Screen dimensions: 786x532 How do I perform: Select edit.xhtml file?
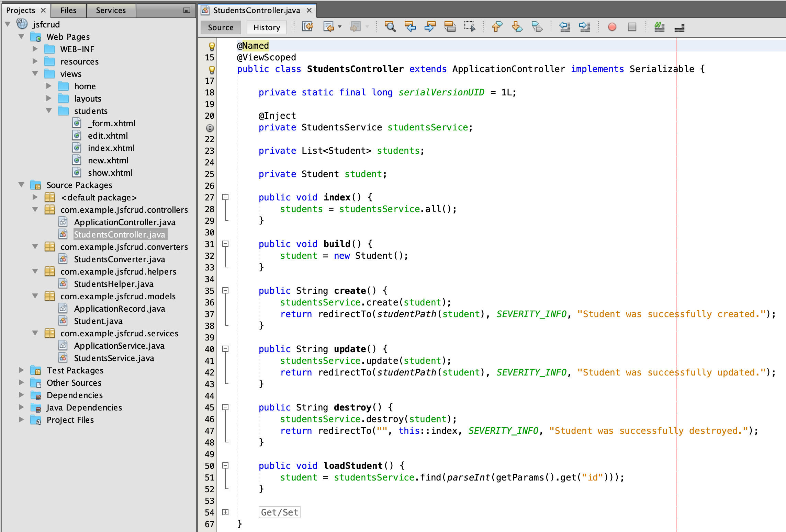tap(108, 136)
